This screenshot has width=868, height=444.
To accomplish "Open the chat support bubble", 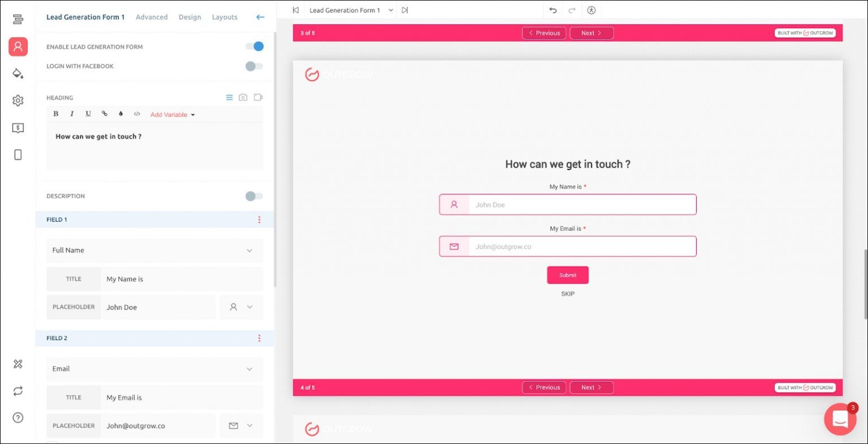I will (840, 419).
